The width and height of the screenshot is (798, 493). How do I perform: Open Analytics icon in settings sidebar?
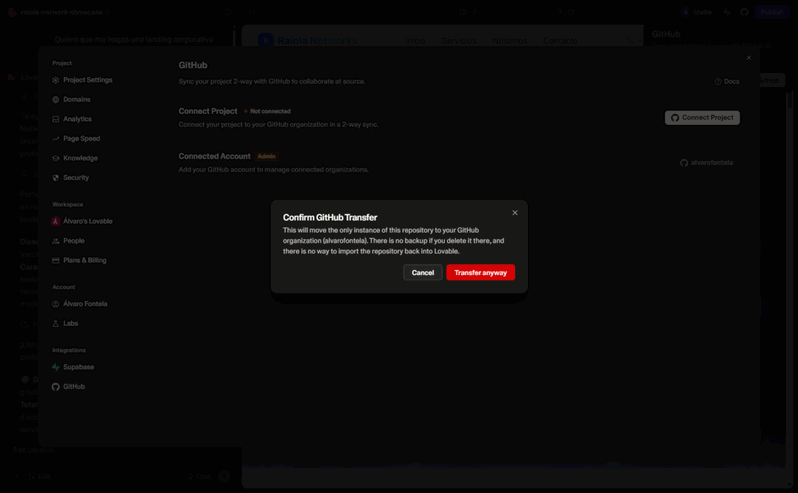pyautogui.click(x=55, y=119)
